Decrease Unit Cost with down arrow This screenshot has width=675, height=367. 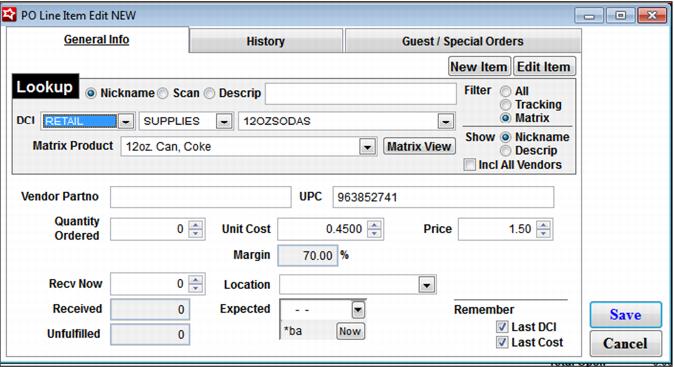click(x=374, y=233)
